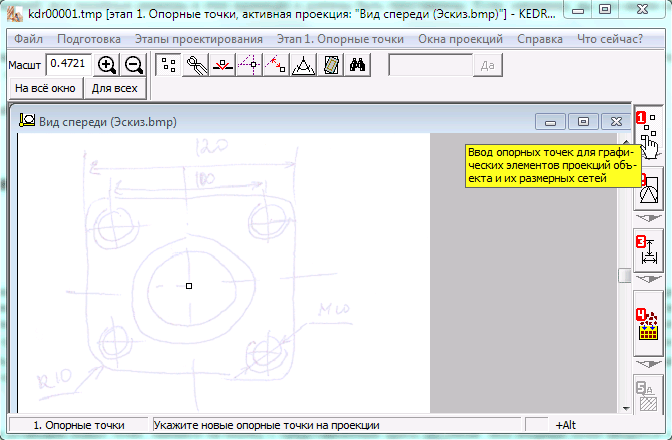Open the Окна проекций menu
The image size is (672, 440).
pos(460,39)
